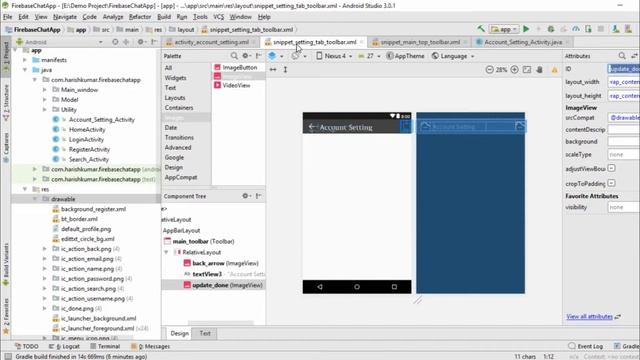The height and width of the screenshot is (360, 640).
Task: Switch to the activity_account_setting.xml tab
Action: tap(211, 42)
